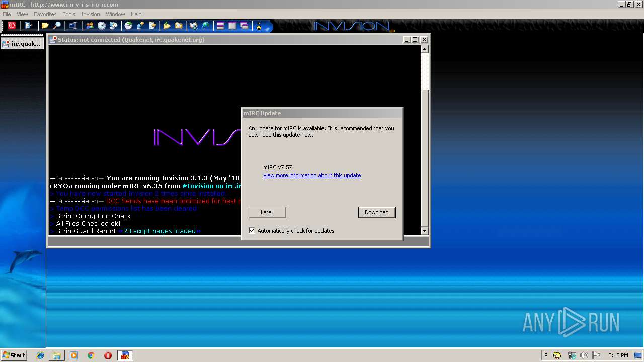Open the Help menu
This screenshot has height=362, width=644.
(136, 14)
